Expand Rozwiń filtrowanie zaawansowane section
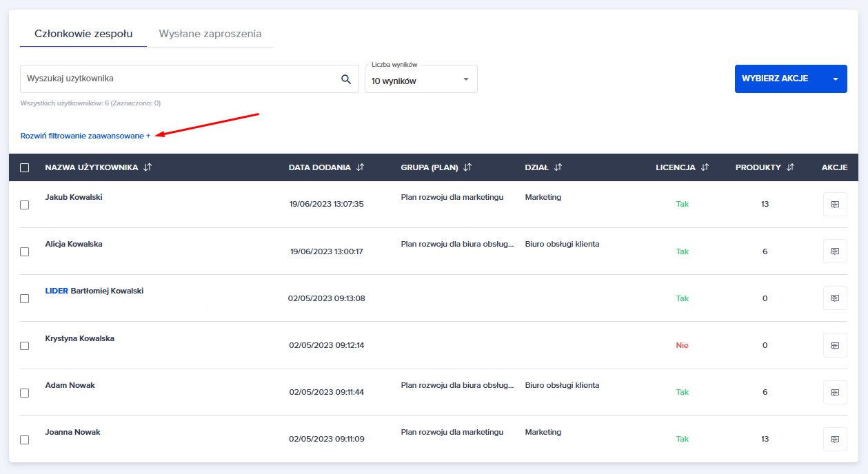 coord(85,136)
